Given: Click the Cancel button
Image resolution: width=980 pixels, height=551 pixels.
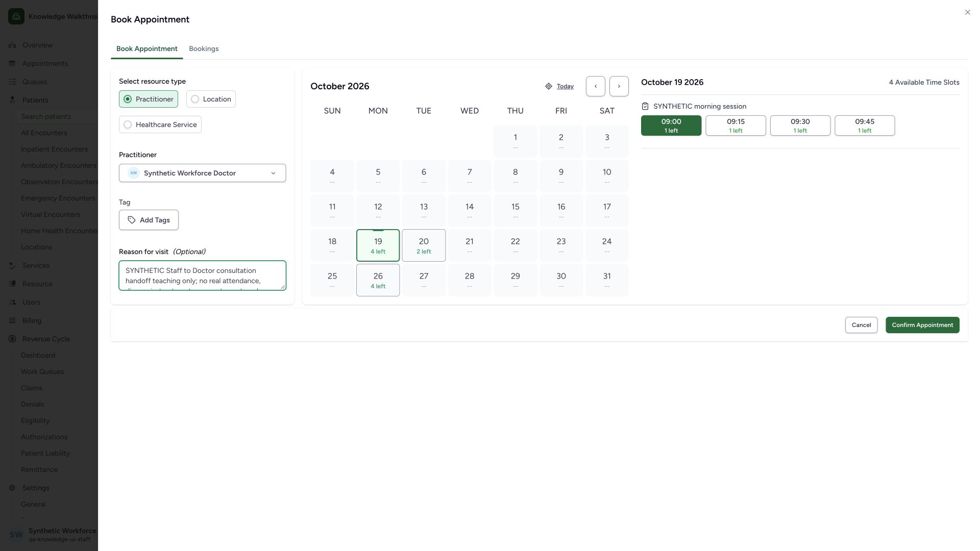Looking at the screenshot, I should [861, 325].
